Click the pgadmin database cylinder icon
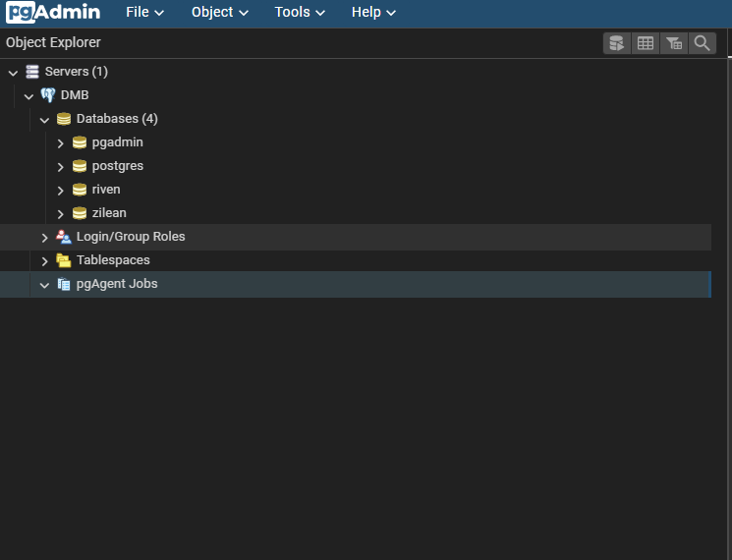This screenshot has width=732, height=560. pyautogui.click(x=80, y=142)
